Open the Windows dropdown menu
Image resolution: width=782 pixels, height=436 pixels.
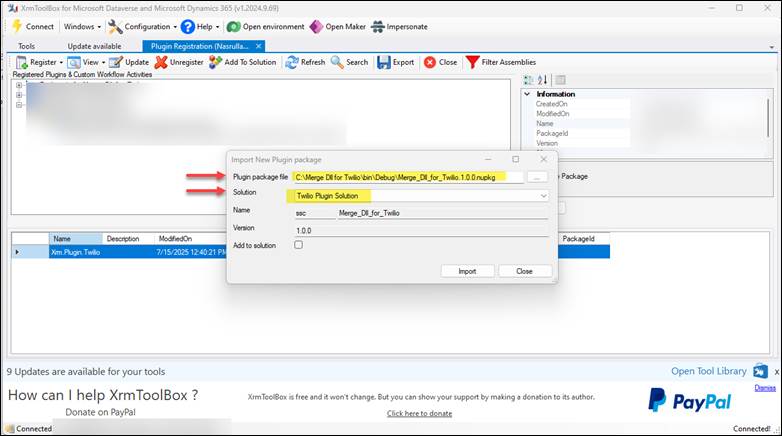pos(82,26)
